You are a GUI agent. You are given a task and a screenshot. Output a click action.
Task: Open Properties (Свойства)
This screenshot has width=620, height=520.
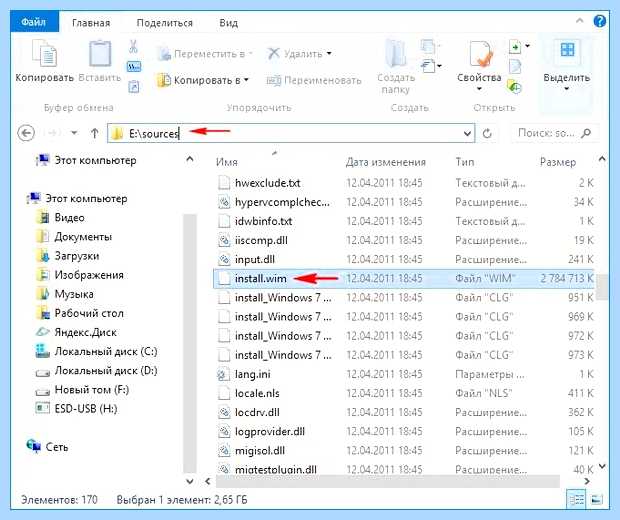[x=479, y=66]
